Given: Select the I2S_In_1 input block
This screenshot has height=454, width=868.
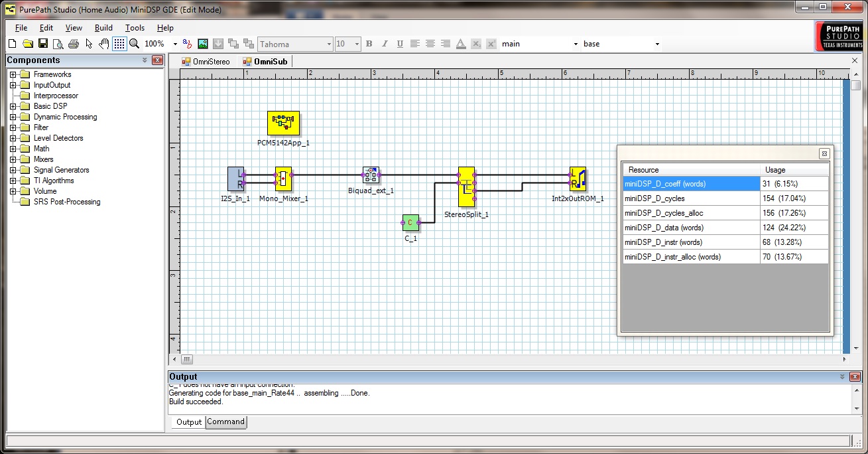Looking at the screenshot, I should click(x=236, y=178).
